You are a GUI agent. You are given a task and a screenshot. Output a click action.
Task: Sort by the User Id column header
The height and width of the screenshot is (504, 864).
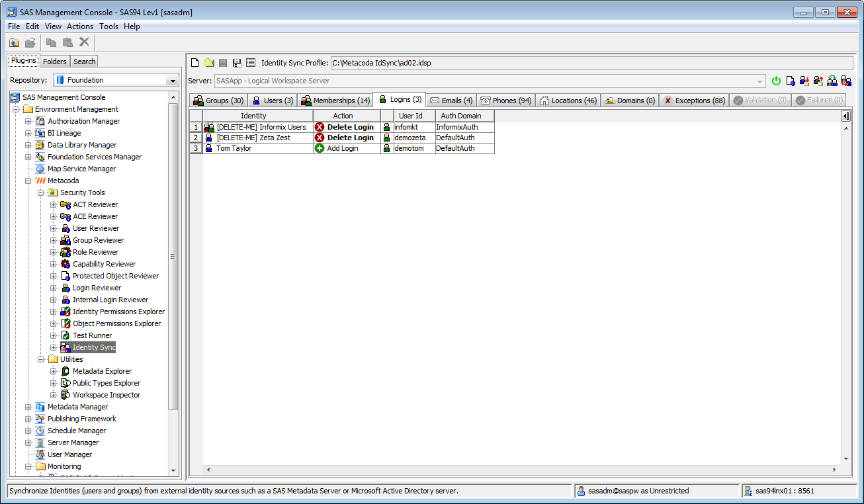click(x=413, y=116)
